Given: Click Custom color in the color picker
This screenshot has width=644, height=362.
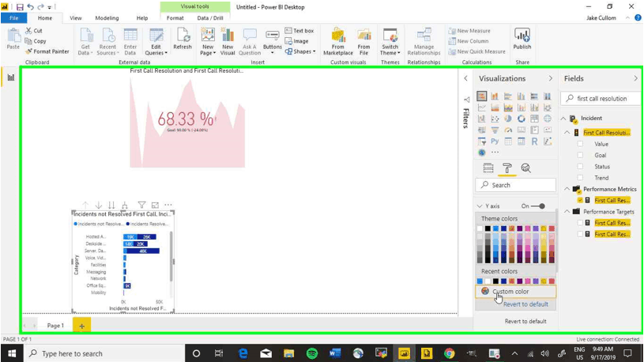Looking at the screenshot, I should click(516, 292).
